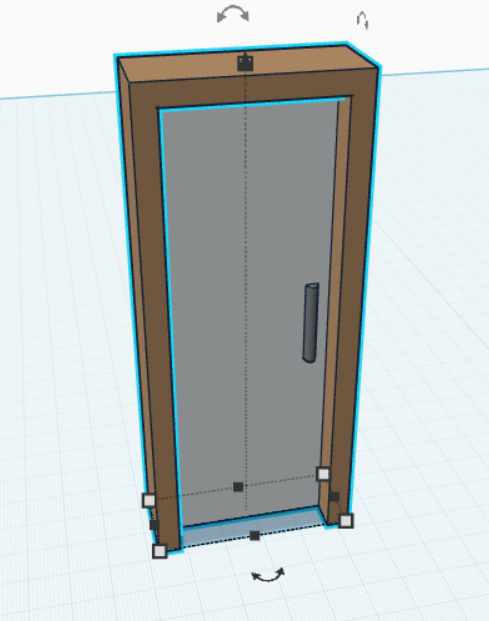
Task: Click the white corner handle at front-left bottom
Action: (160, 551)
